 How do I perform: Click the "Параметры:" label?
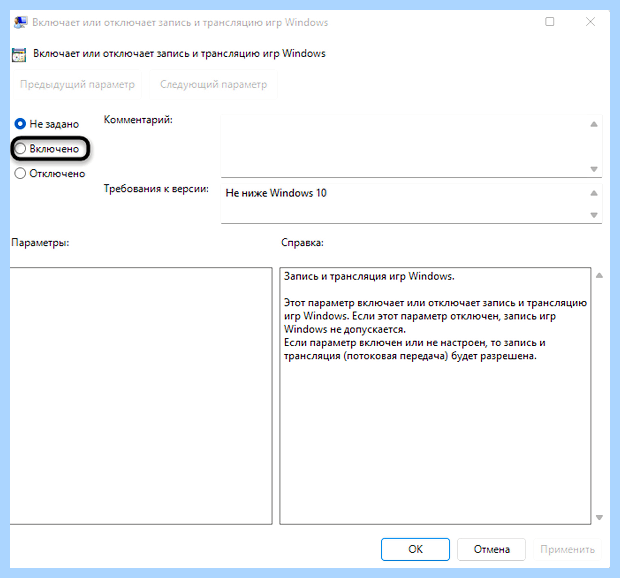[x=40, y=242]
